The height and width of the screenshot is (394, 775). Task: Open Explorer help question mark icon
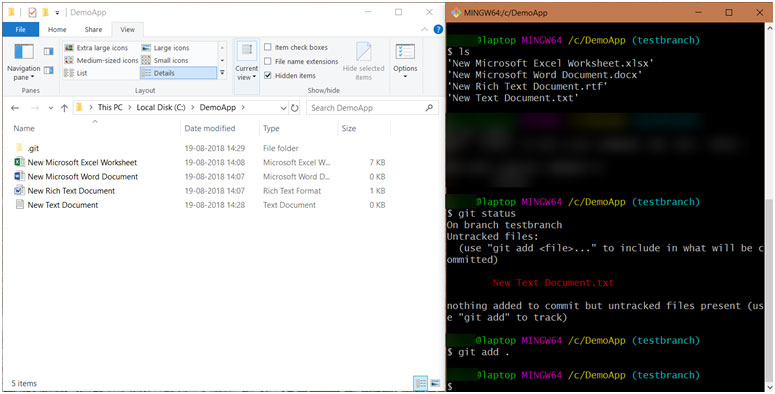pos(438,30)
